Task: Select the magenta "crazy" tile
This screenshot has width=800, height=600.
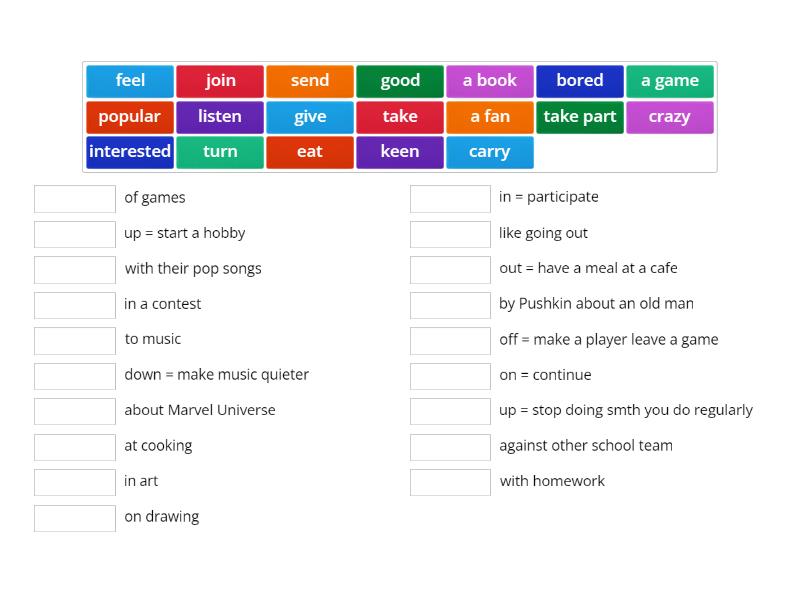Action: (670, 117)
